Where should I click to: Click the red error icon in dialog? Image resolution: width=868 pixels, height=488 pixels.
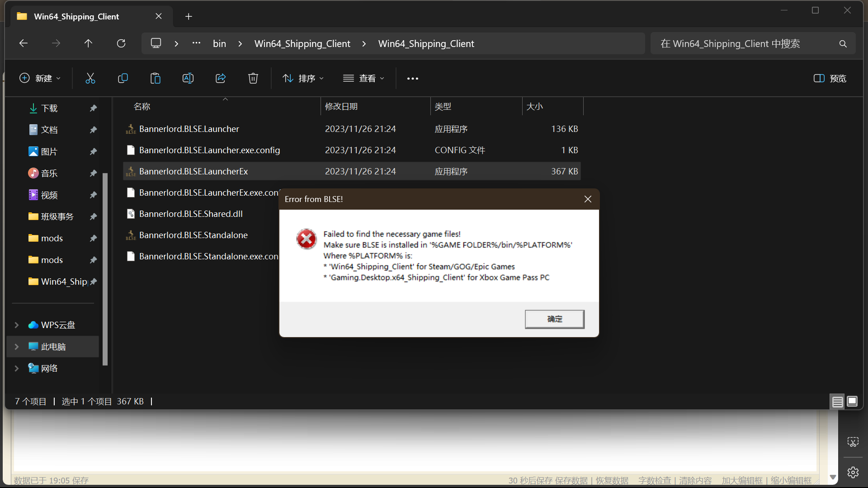(306, 239)
